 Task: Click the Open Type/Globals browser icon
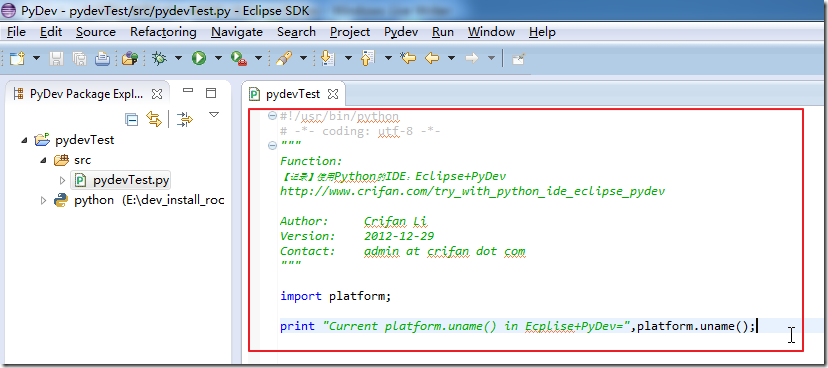click(x=130, y=58)
